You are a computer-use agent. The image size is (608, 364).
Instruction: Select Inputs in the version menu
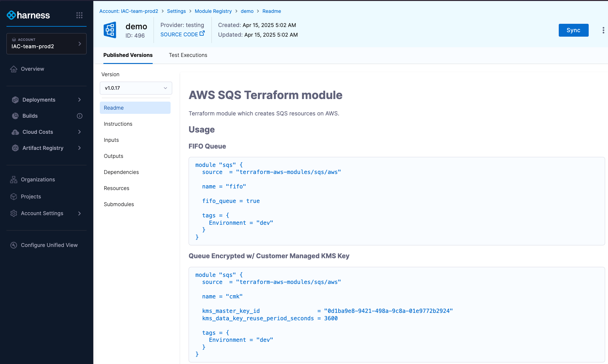tap(135, 140)
